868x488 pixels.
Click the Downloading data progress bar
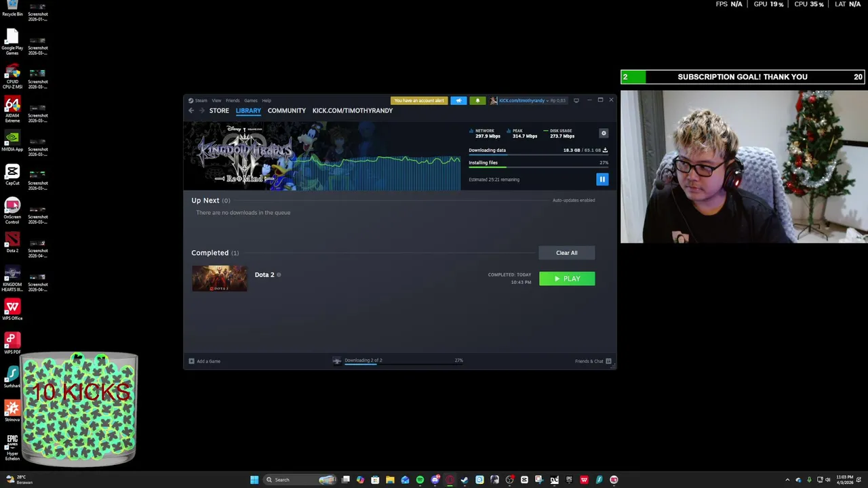click(538, 155)
